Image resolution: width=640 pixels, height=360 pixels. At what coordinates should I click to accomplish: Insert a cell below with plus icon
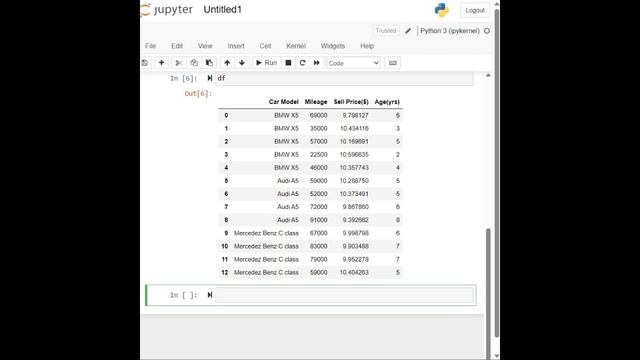162,63
